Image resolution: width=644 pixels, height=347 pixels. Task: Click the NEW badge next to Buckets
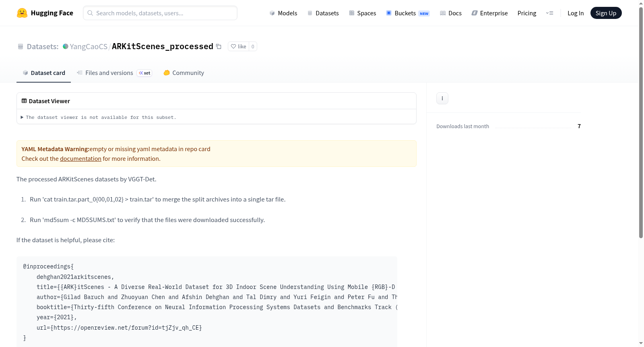pos(424,14)
